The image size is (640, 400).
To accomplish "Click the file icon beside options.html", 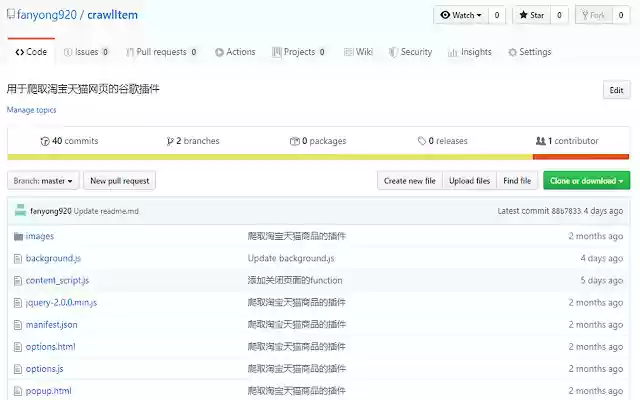I will pos(18,347).
